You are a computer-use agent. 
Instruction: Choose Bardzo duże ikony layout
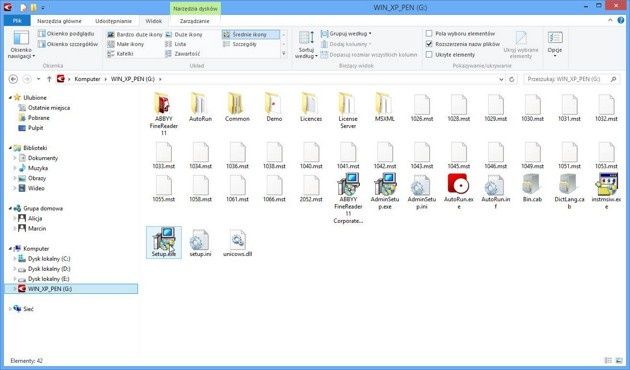tap(135, 35)
